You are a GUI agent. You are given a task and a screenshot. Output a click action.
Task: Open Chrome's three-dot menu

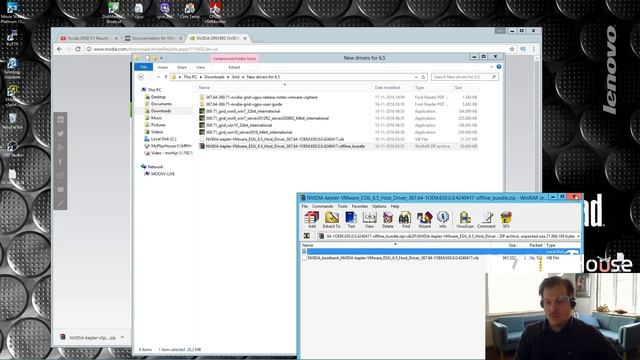pos(533,49)
